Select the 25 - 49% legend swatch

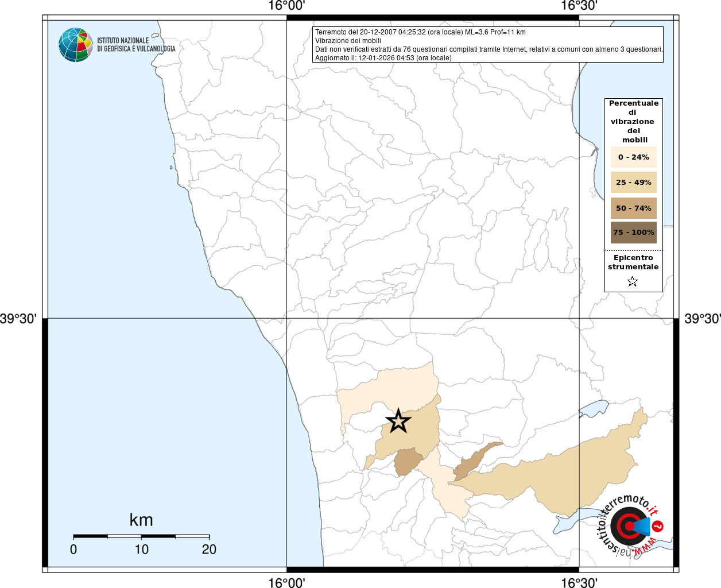click(633, 182)
